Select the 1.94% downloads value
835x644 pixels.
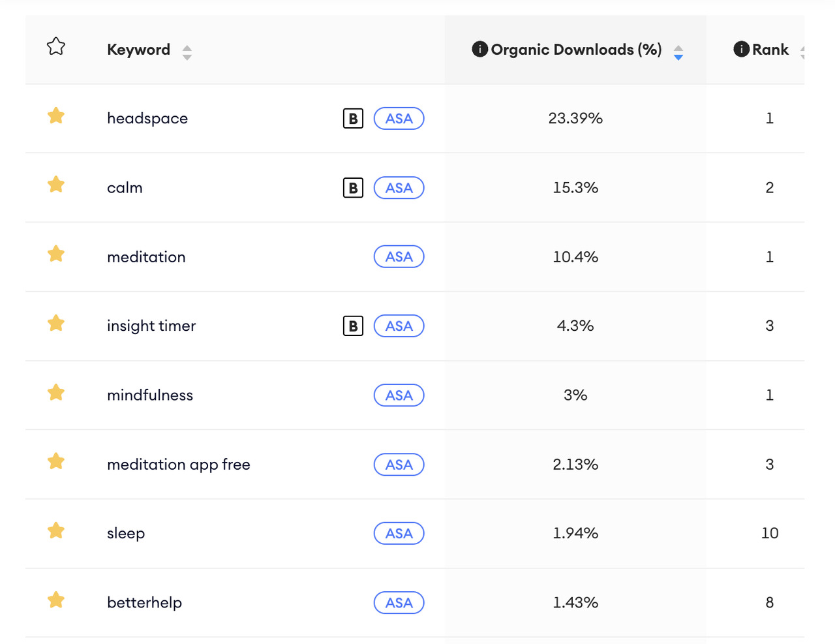click(x=575, y=533)
